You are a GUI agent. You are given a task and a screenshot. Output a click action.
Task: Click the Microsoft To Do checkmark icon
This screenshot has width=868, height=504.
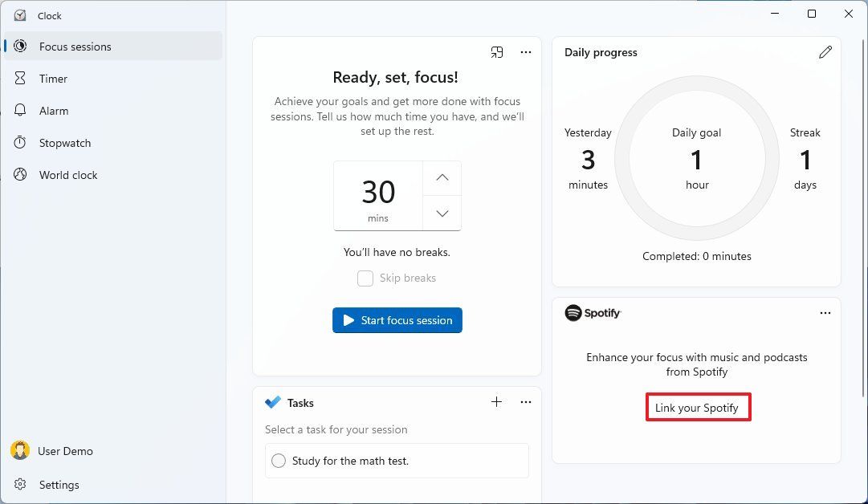pyautogui.click(x=273, y=402)
